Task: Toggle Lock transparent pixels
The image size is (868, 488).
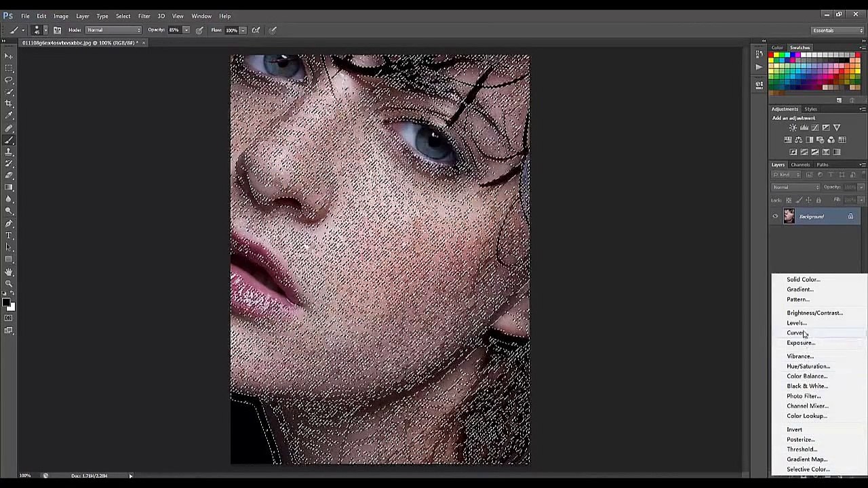Action: tap(788, 200)
